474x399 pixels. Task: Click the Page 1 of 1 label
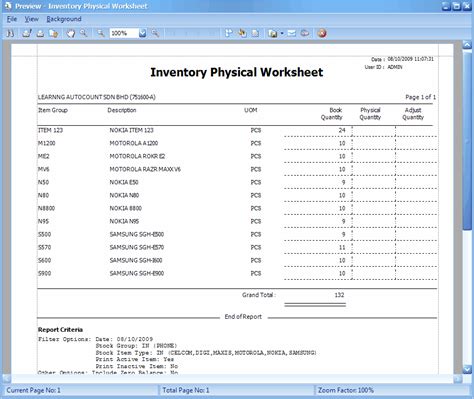(x=420, y=97)
